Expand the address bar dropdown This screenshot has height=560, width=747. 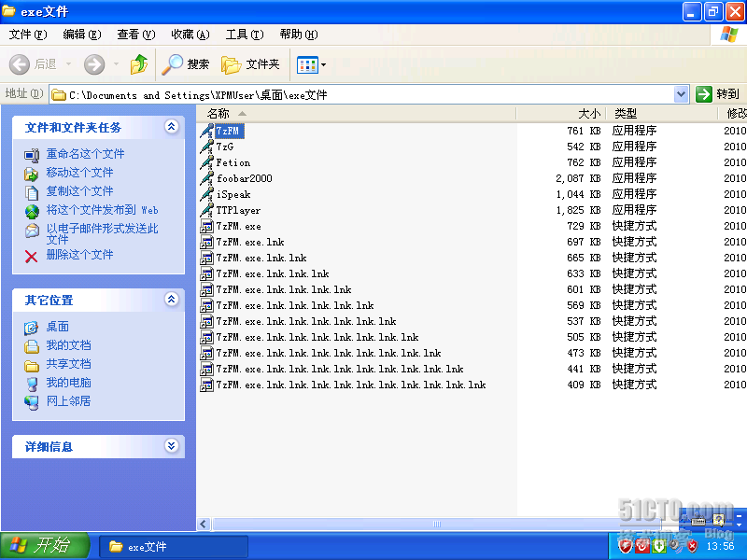(x=682, y=94)
